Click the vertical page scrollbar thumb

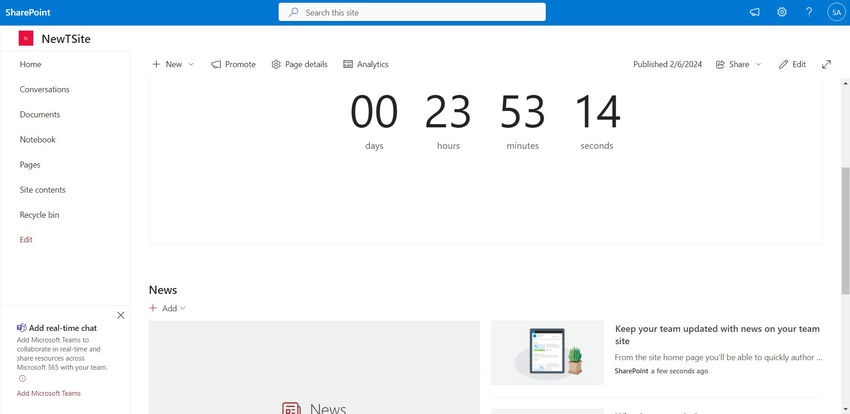845,230
